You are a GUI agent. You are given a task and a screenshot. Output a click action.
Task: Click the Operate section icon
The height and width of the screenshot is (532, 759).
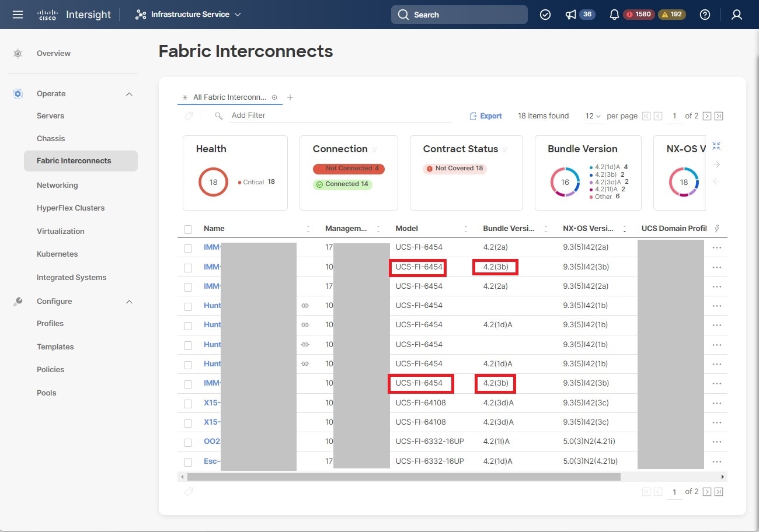click(x=18, y=94)
